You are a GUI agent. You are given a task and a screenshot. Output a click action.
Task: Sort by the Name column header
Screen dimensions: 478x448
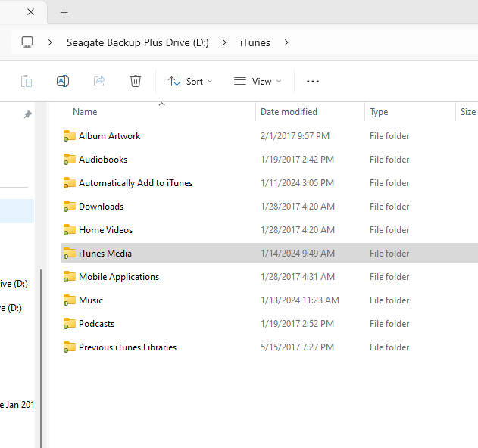[85, 112]
